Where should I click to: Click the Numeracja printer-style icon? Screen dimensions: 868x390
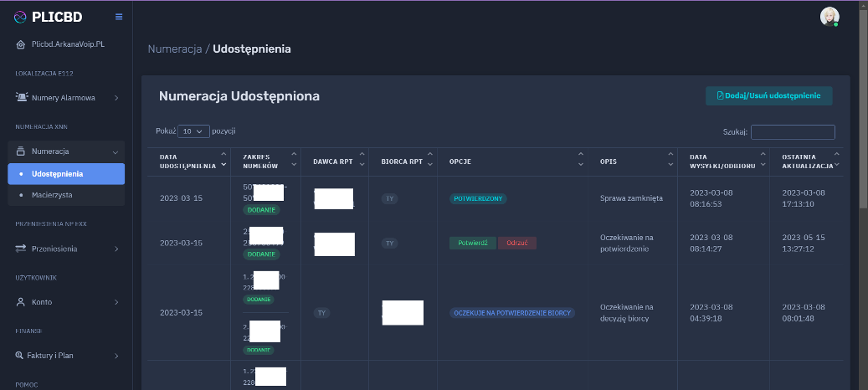click(21, 151)
